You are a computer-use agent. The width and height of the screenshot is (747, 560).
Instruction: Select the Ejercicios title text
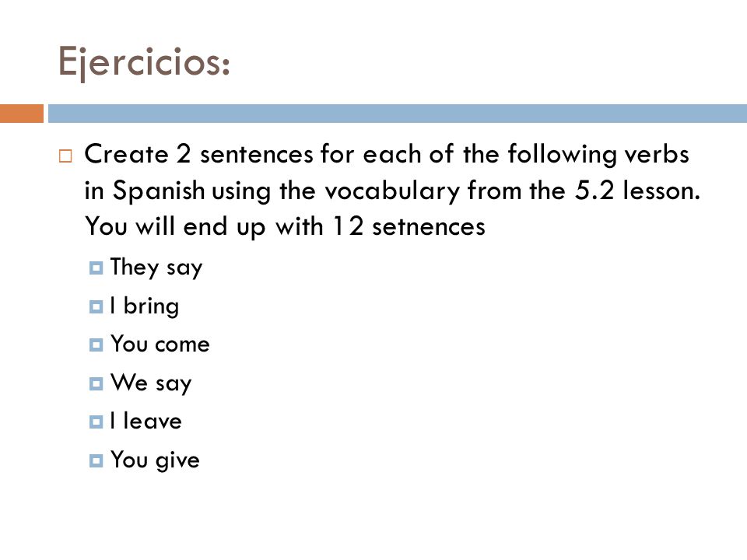tap(144, 62)
